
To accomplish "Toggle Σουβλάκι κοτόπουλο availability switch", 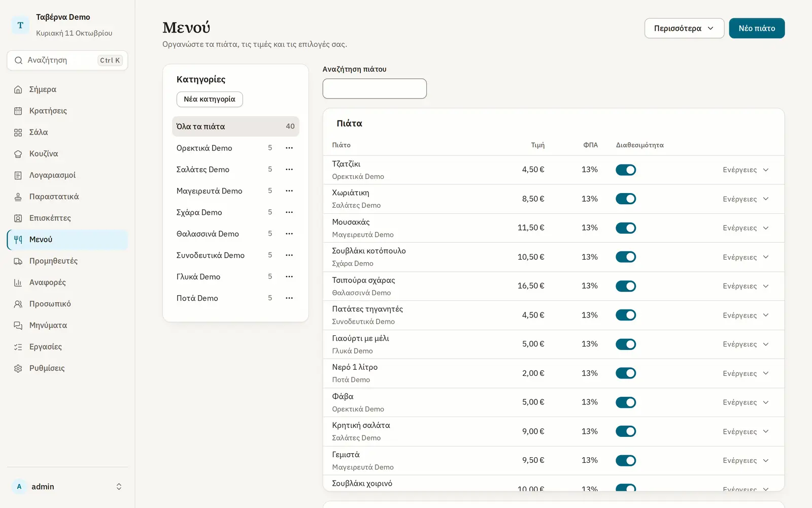I will pos(626,257).
